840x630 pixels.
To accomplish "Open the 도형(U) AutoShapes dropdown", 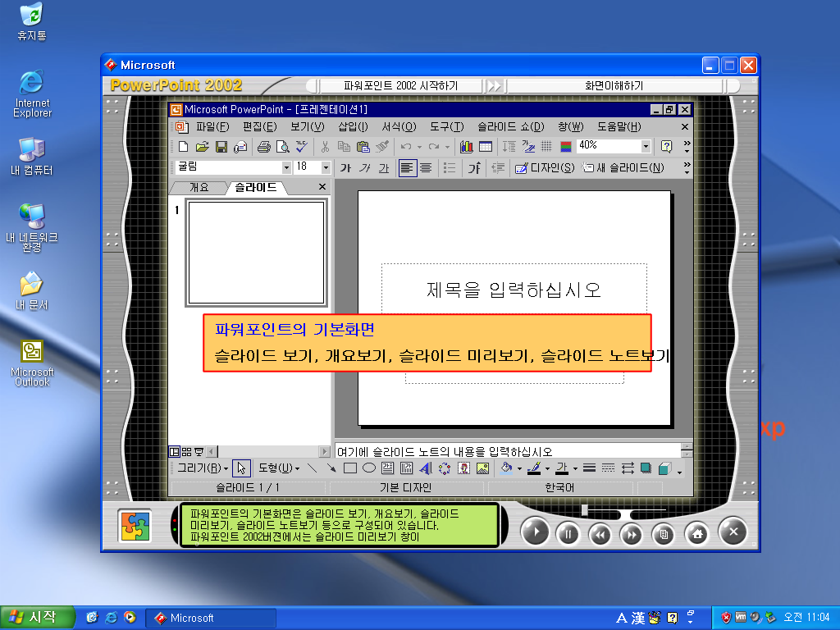I will pos(279,468).
